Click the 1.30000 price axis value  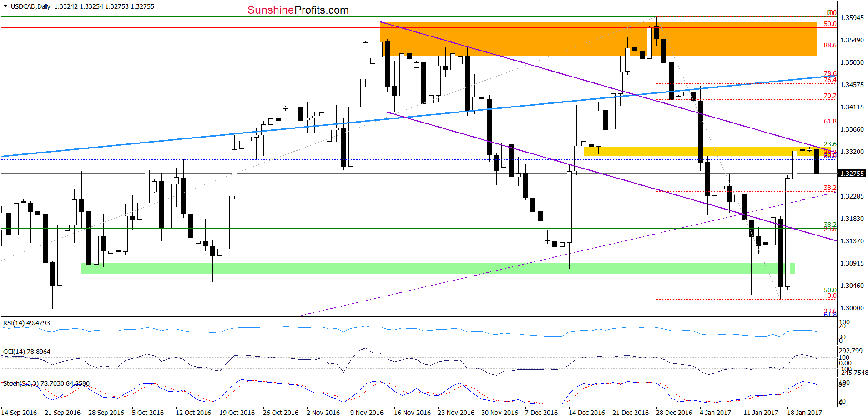[852, 308]
